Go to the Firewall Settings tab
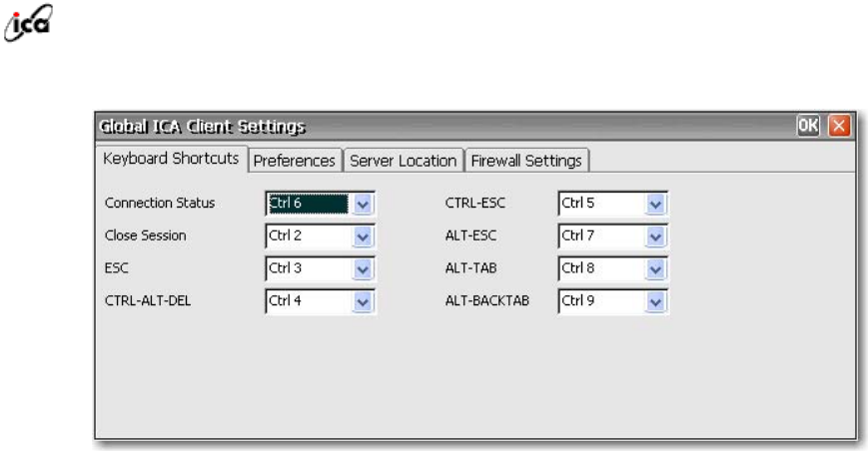Image resolution: width=868 pixels, height=451 pixels. [x=526, y=161]
